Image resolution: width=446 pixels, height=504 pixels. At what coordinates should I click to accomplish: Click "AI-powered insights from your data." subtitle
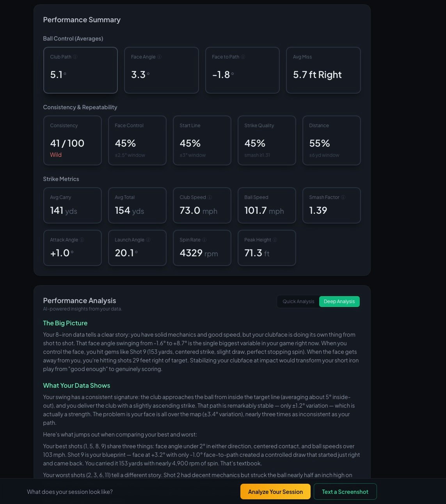(x=82, y=309)
